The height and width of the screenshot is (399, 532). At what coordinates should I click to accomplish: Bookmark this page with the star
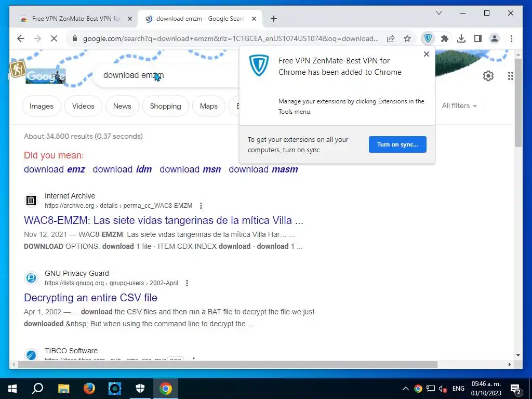tap(407, 38)
